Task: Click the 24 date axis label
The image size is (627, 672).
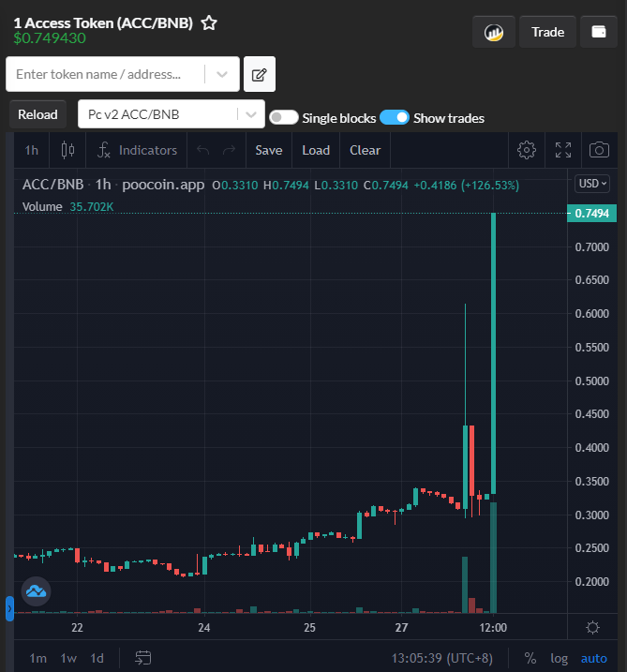Action: [204, 628]
